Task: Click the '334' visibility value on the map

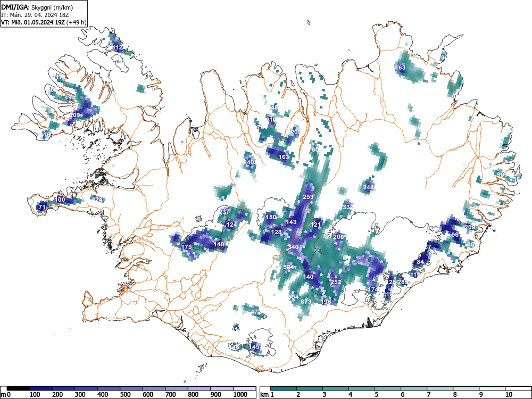Action: tap(348, 207)
